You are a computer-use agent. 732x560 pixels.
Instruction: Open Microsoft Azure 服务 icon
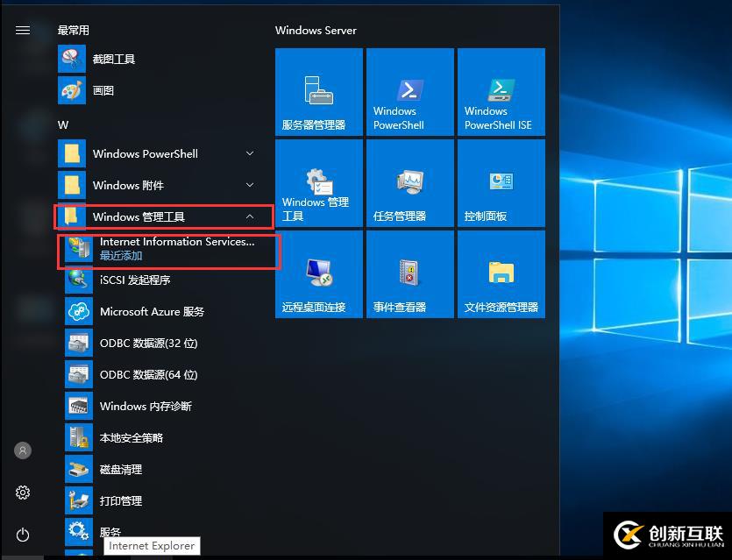pyautogui.click(x=79, y=311)
